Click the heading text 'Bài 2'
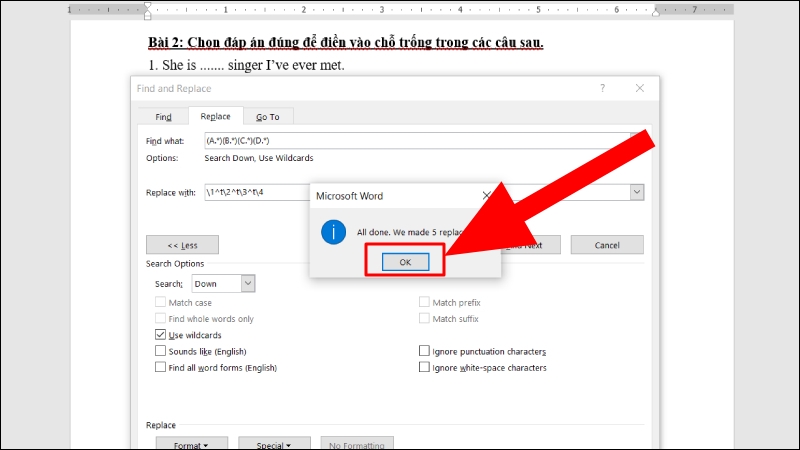 pyautogui.click(x=164, y=42)
